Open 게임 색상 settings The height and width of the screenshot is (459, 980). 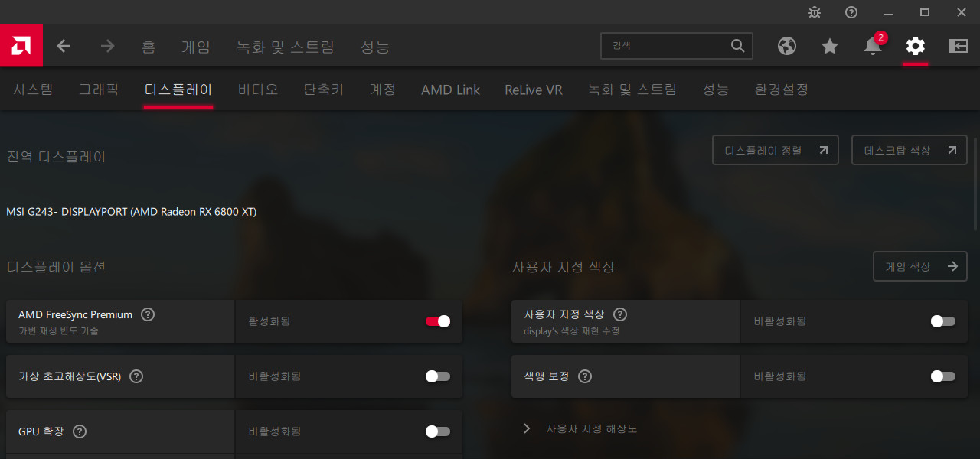(x=920, y=266)
